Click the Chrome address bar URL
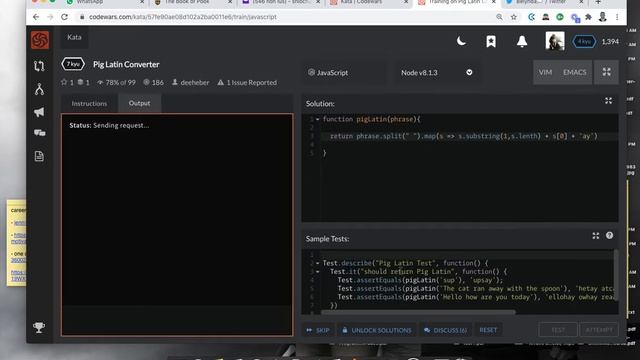Image resolution: width=640 pixels, height=360 pixels. point(183,17)
